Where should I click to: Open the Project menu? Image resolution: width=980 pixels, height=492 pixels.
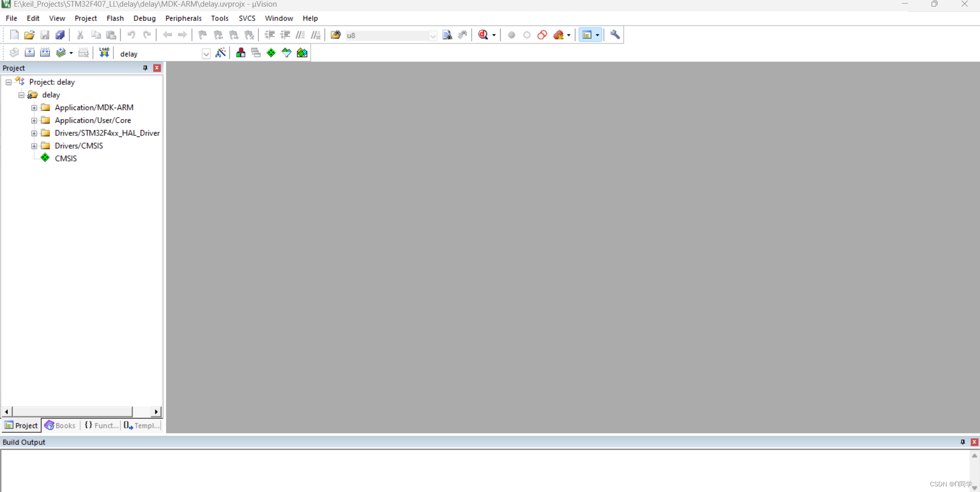[x=85, y=18]
